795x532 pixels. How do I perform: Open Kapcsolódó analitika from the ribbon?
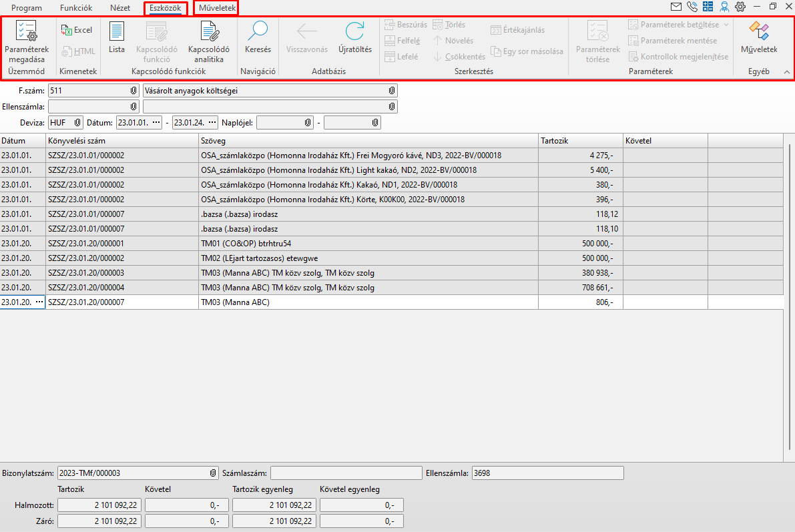[209, 32]
